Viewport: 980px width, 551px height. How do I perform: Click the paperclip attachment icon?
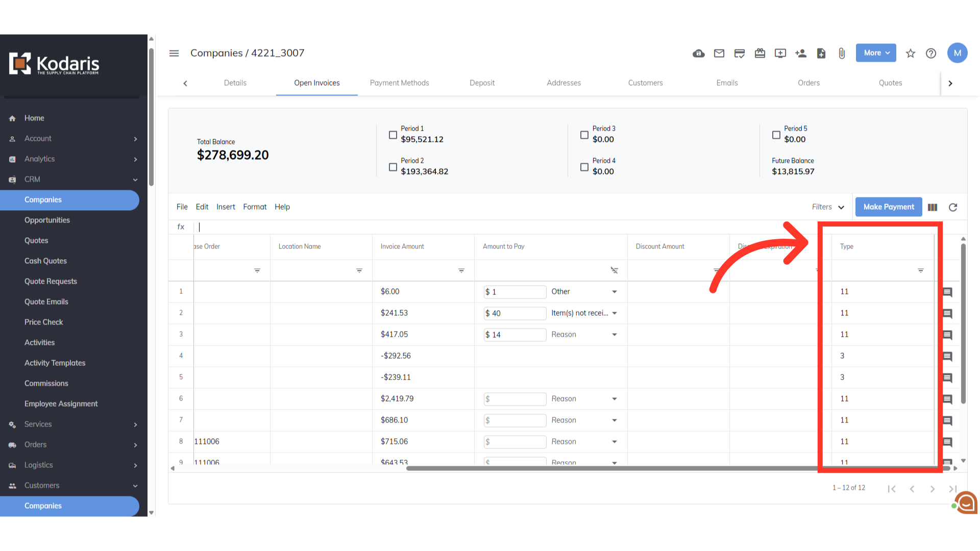click(x=841, y=53)
